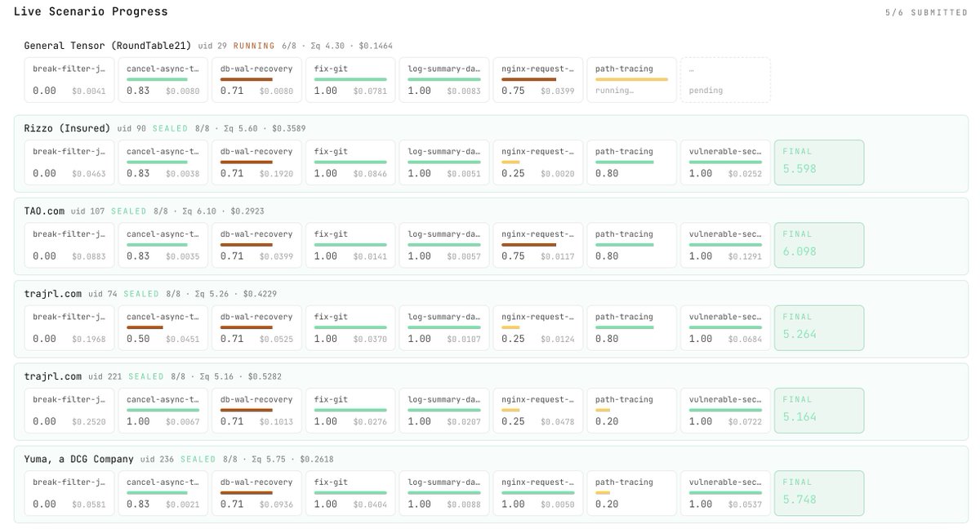Open General Tensor's running path-tracing card

click(632, 80)
